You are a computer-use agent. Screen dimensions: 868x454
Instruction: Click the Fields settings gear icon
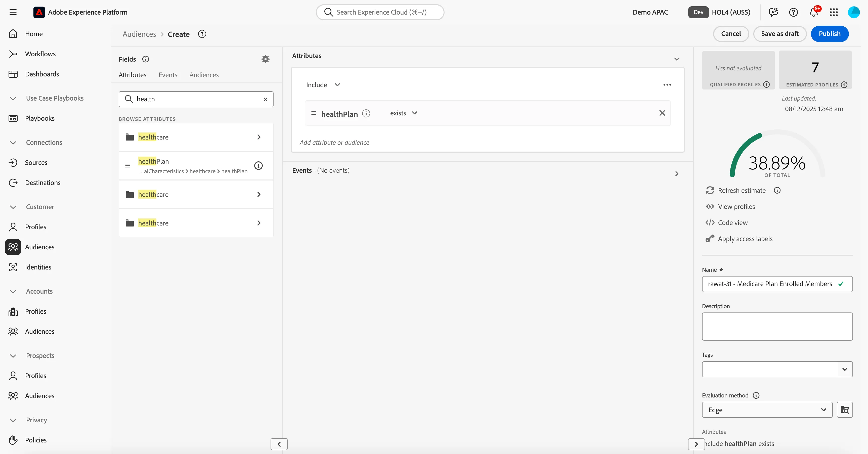click(266, 59)
